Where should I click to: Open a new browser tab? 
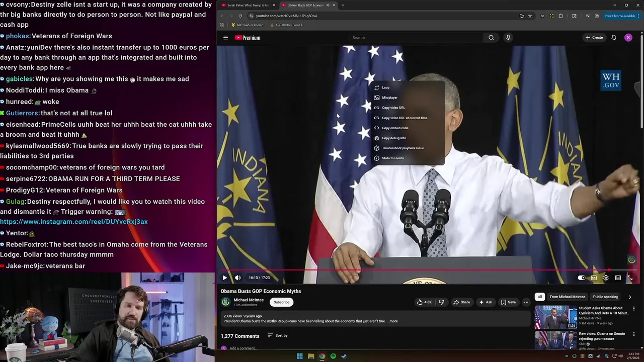tap(343, 5)
